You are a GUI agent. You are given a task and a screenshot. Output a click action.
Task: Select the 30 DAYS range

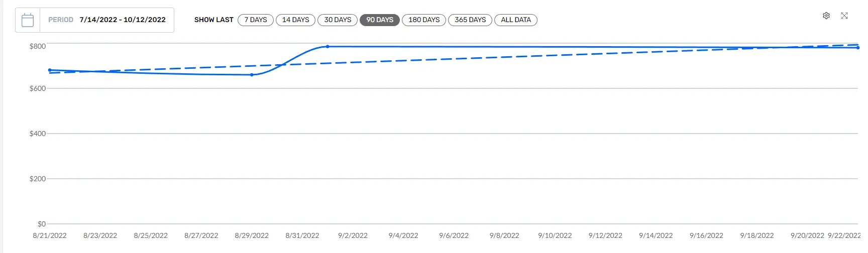(338, 20)
